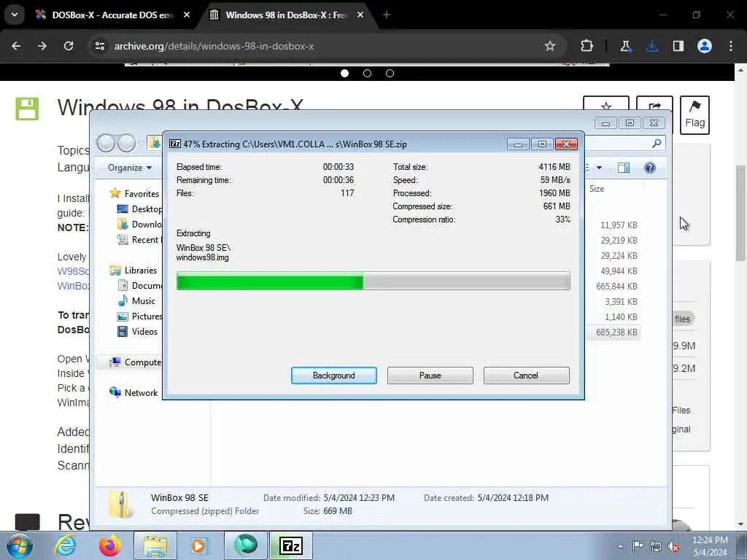Click Background button in 7-Zip dialog

pos(333,376)
